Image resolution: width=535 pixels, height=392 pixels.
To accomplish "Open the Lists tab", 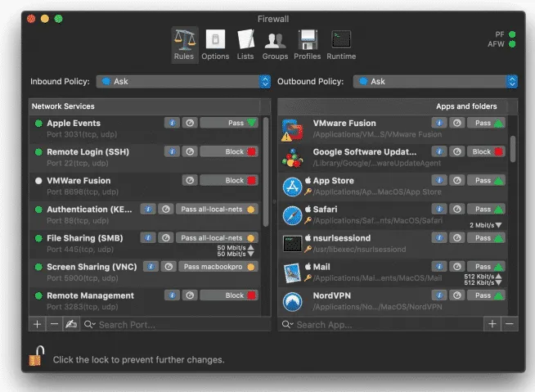I will coord(245,45).
